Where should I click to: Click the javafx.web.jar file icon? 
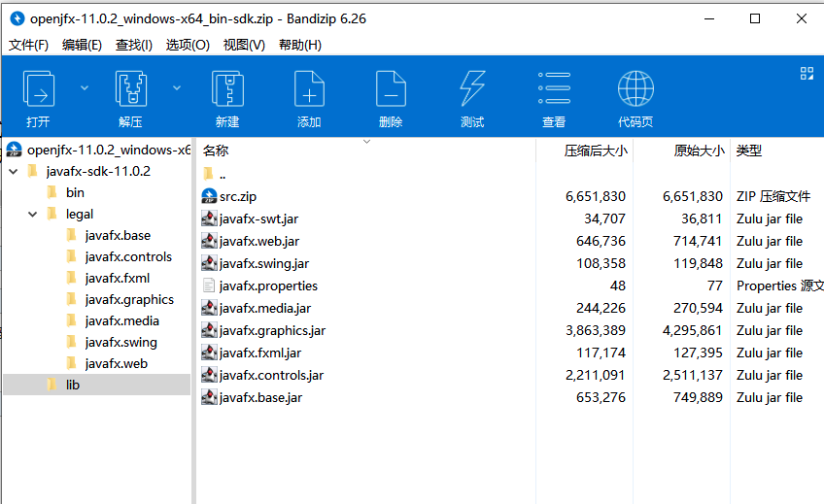[209, 241]
